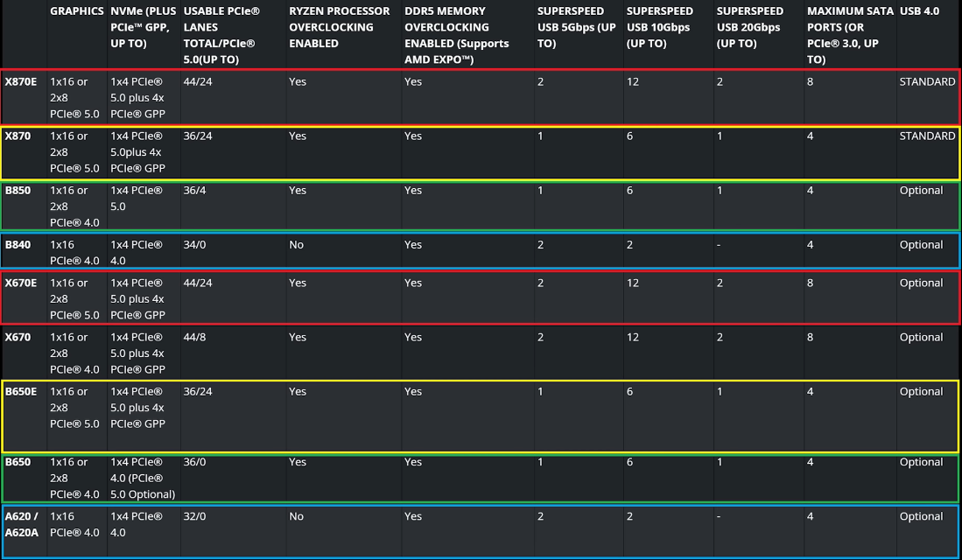Click Optional USB 4.0 in B650E row
This screenshot has height=560, width=962.
[921, 391]
